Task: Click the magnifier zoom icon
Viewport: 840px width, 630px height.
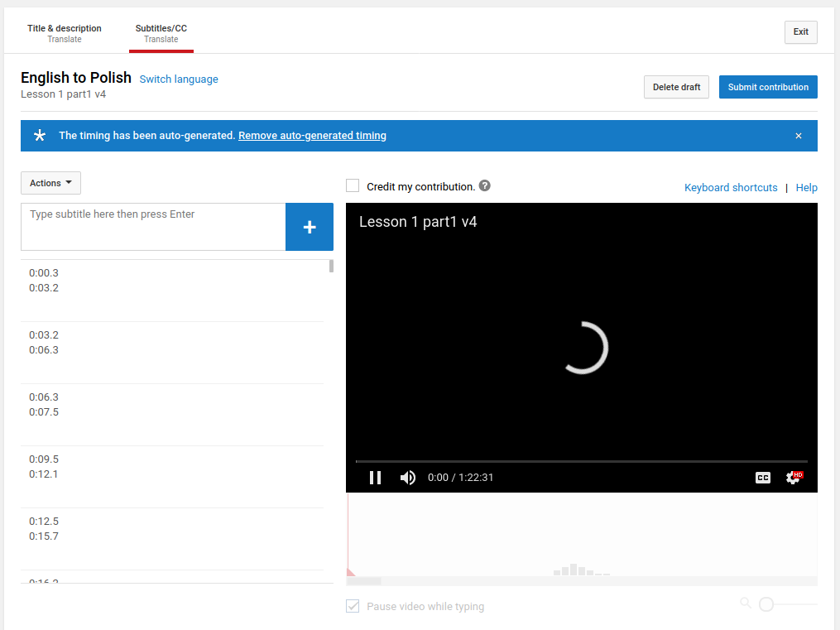Action: (x=746, y=603)
